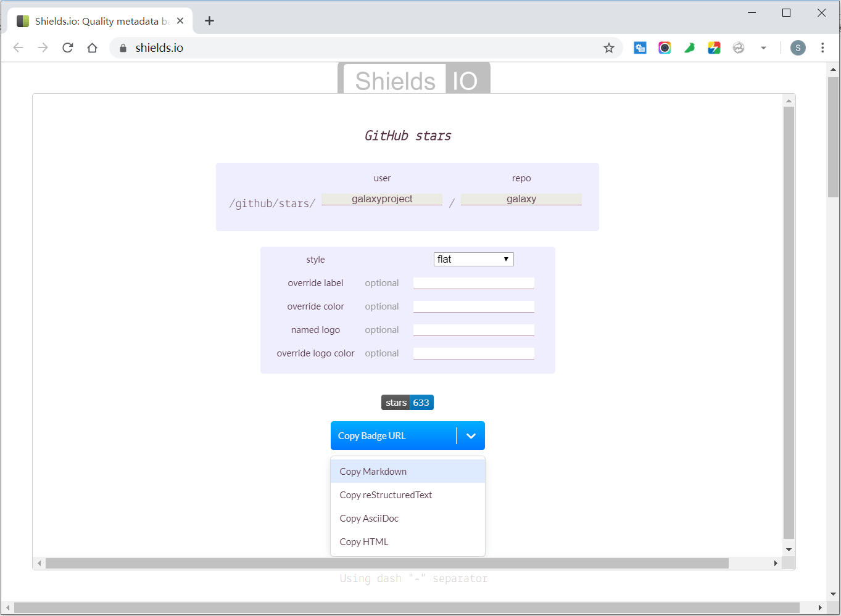Go back using browser back arrow
This screenshot has width=841, height=616.
click(x=18, y=47)
